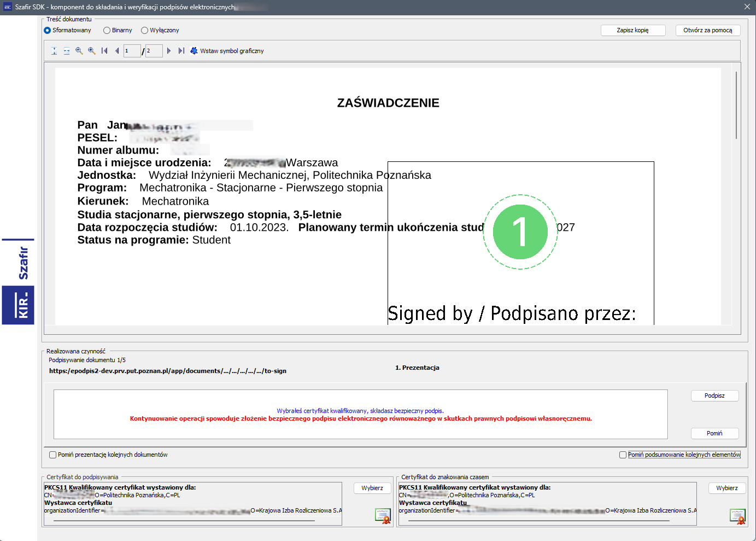Zoom out the document preview
This screenshot has height=541, width=756.
point(79,51)
